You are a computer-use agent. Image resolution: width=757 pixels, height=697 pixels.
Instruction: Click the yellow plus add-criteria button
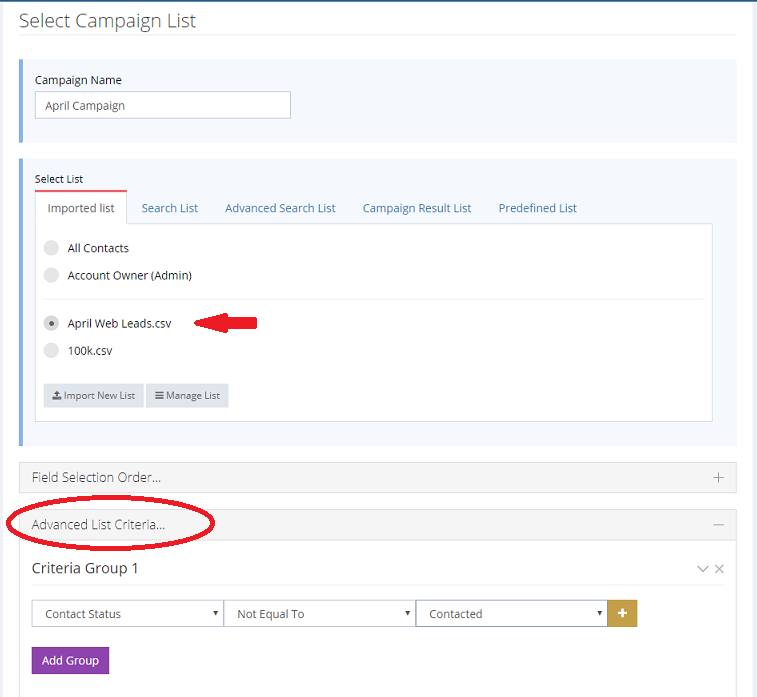[x=622, y=614]
